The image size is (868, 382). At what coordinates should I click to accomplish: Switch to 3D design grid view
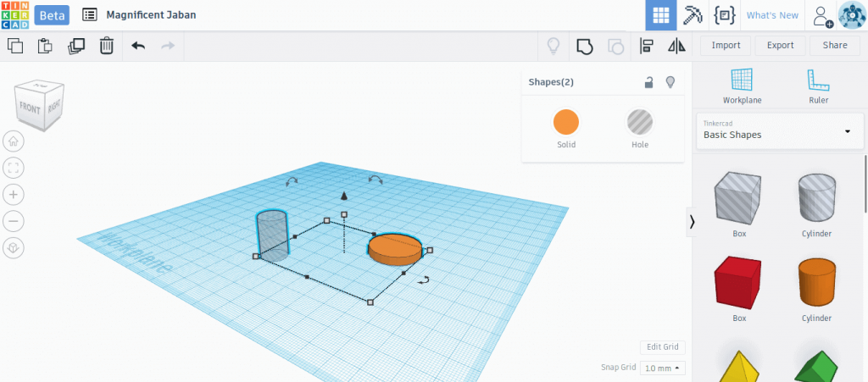(661, 15)
